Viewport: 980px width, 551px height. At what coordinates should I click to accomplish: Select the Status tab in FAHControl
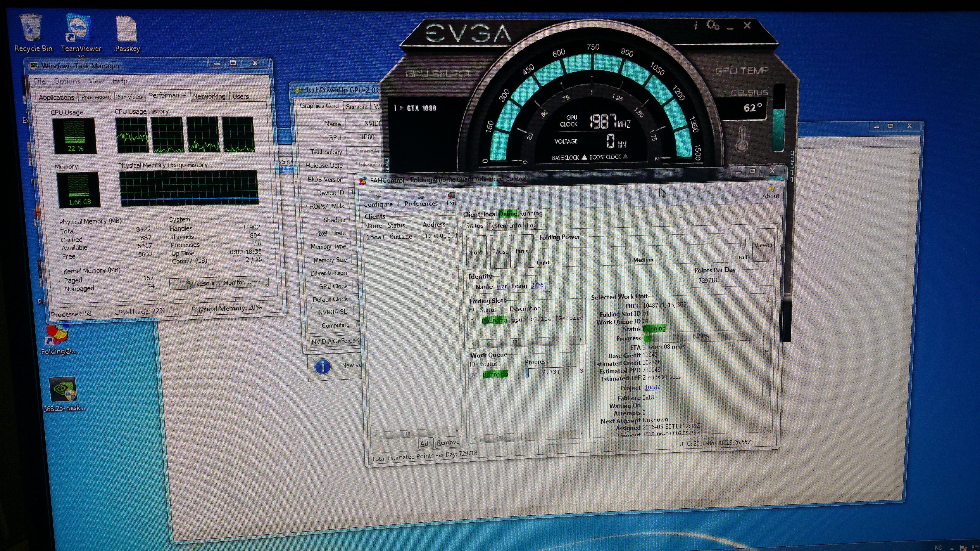[474, 226]
